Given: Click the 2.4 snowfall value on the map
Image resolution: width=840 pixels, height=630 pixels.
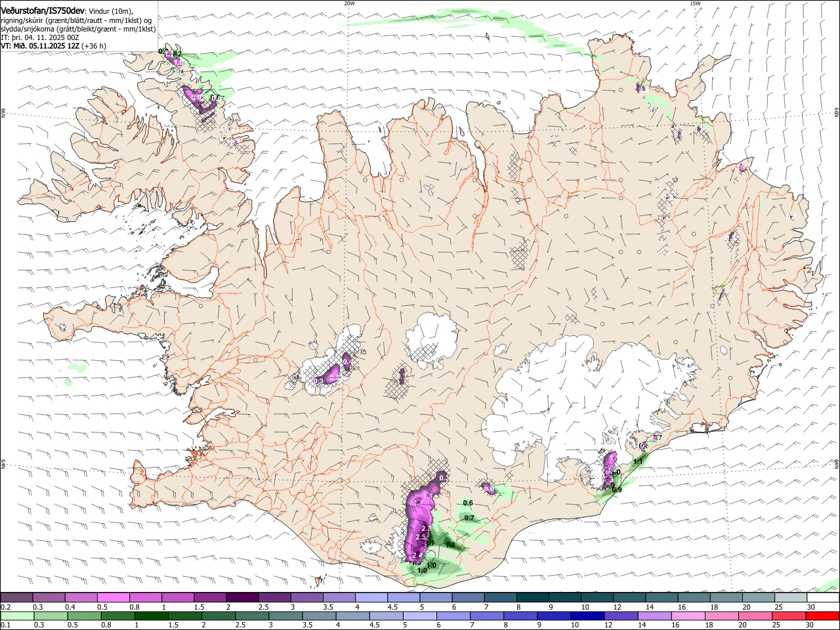Looking at the screenshot, I should [x=417, y=556].
